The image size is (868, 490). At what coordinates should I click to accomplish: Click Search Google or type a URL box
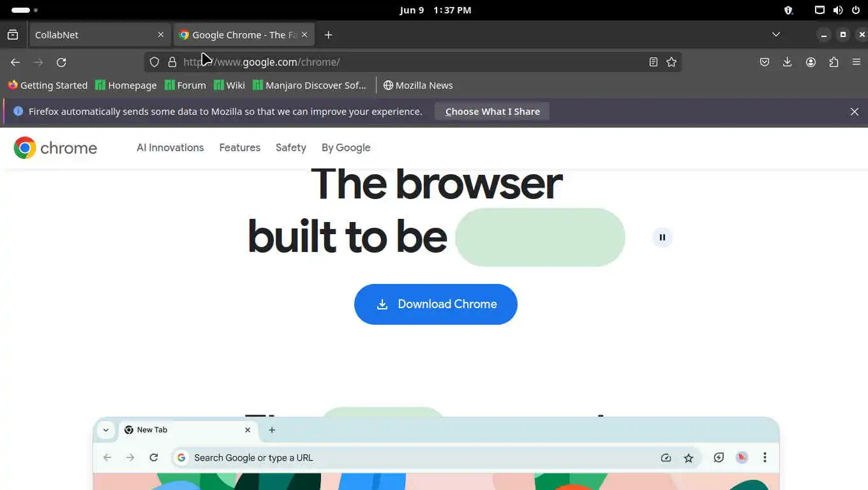(437, 457)
